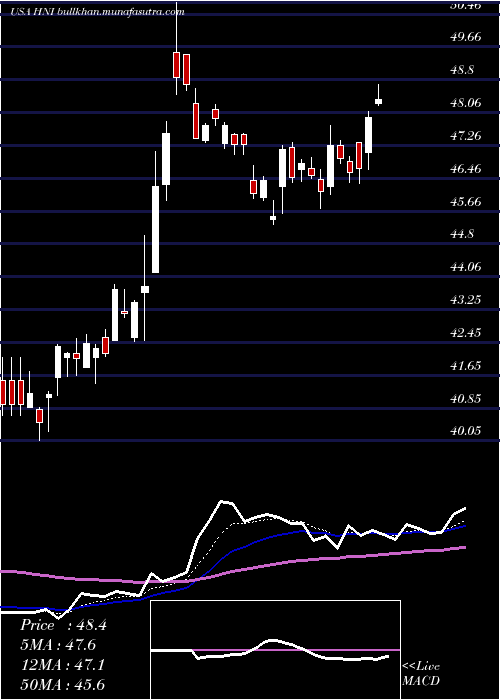Select the 48.8 price axis label
This screenshot has width=500, height=700.
point(462,70)
